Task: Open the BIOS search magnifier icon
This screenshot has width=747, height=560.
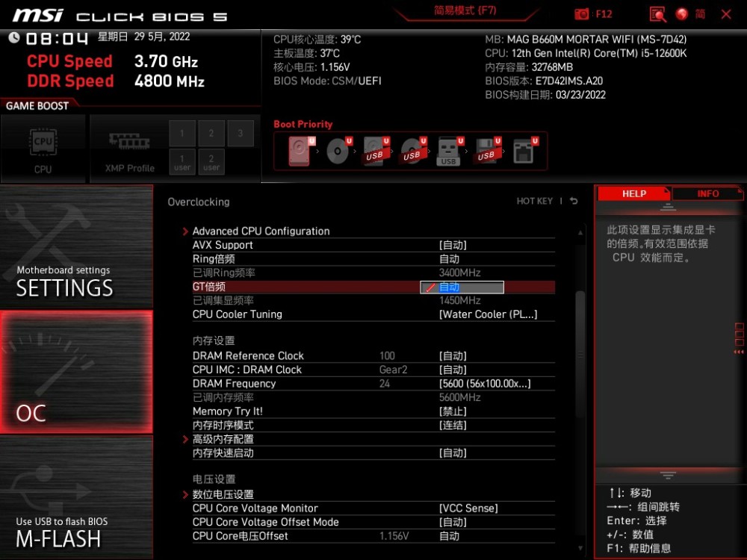Action: pos(657,14)
